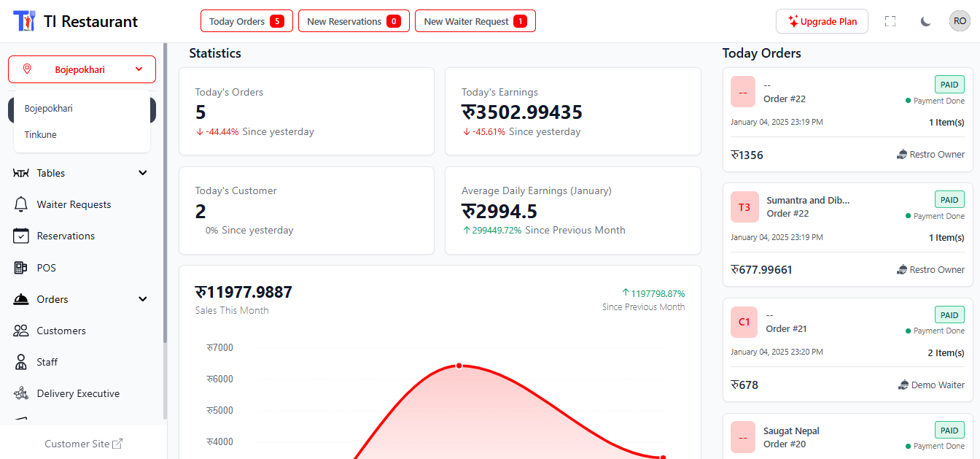Open the Customer Site link
Image resolution: width=980 pixels, height=459 pixels.
(84, 444)
